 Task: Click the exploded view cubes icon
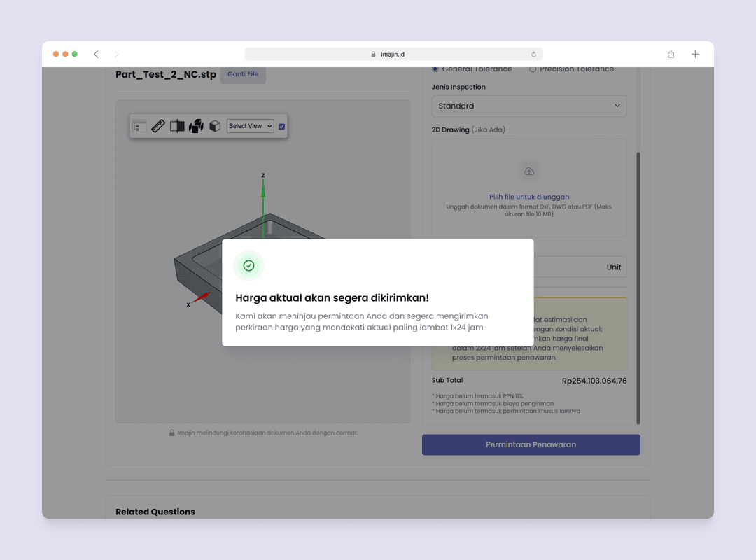[196, 126]
